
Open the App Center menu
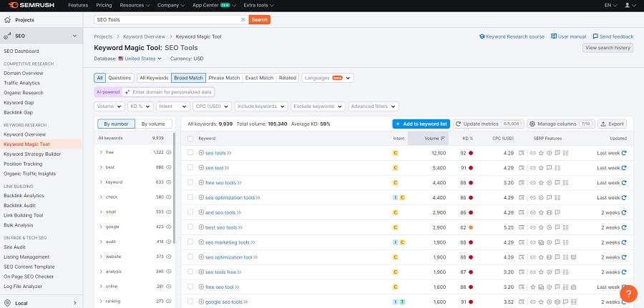[215, 5]
